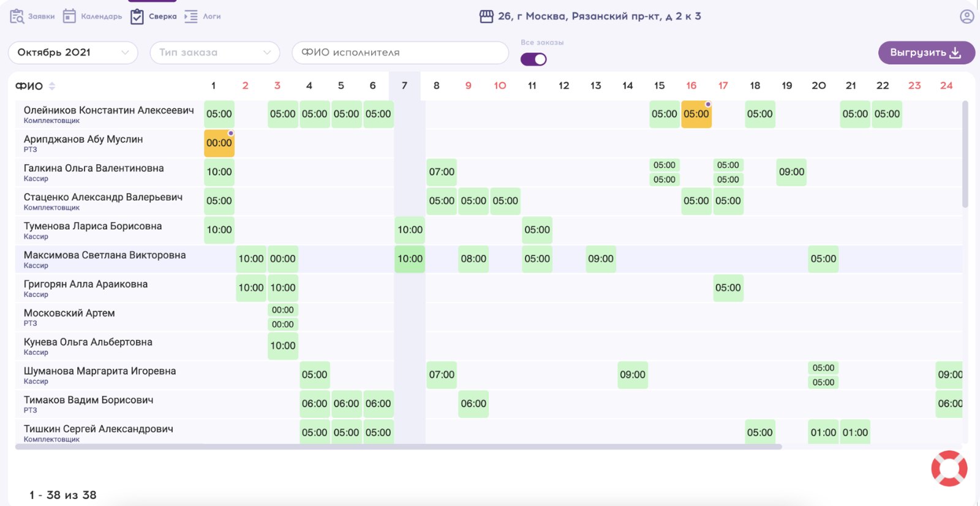The image size is (980, 506).
Task: Open the Октябрь 2021 month dropdown
Action: coord(73,53)
